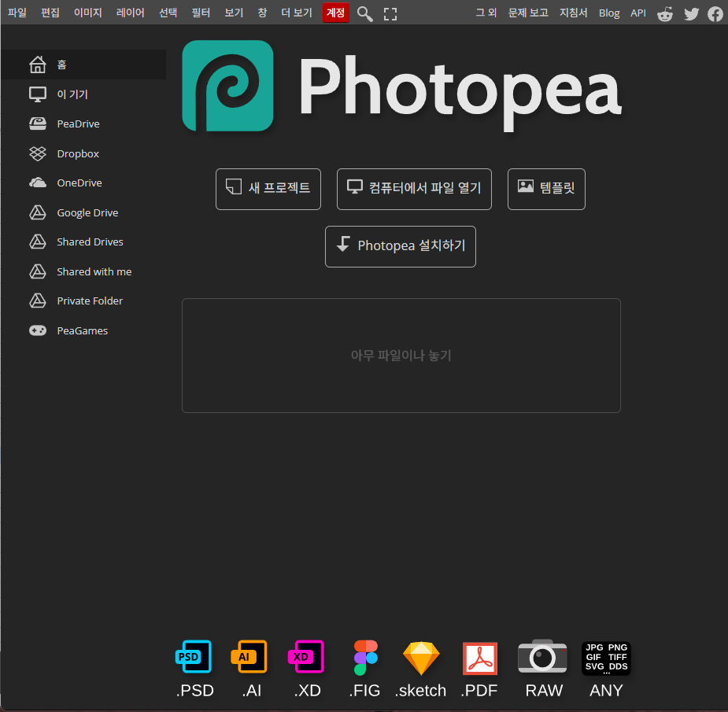Viewport: 728px width, 712px height.
Task: Open the 보기 menu
Action: pos(234,13)
